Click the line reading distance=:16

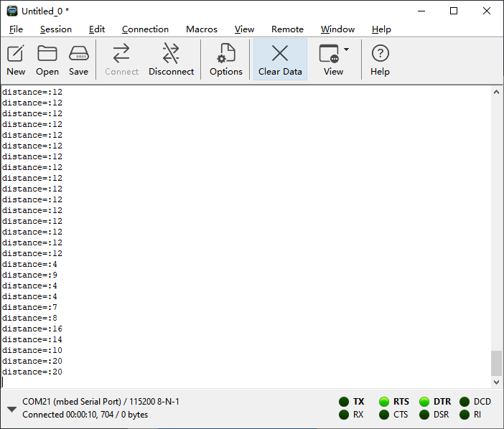click(x=32, y=329)
